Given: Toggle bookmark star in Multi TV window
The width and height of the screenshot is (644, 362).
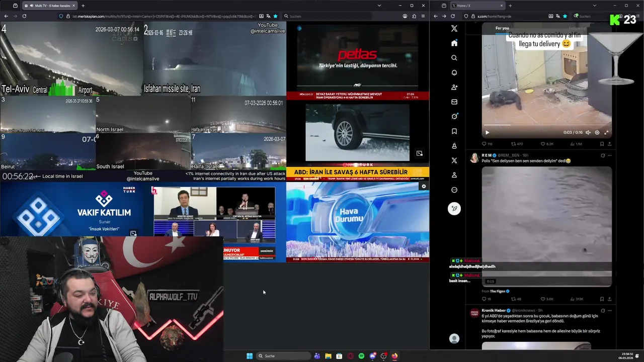Looking at the screenshot, I should tap(275, 16).
